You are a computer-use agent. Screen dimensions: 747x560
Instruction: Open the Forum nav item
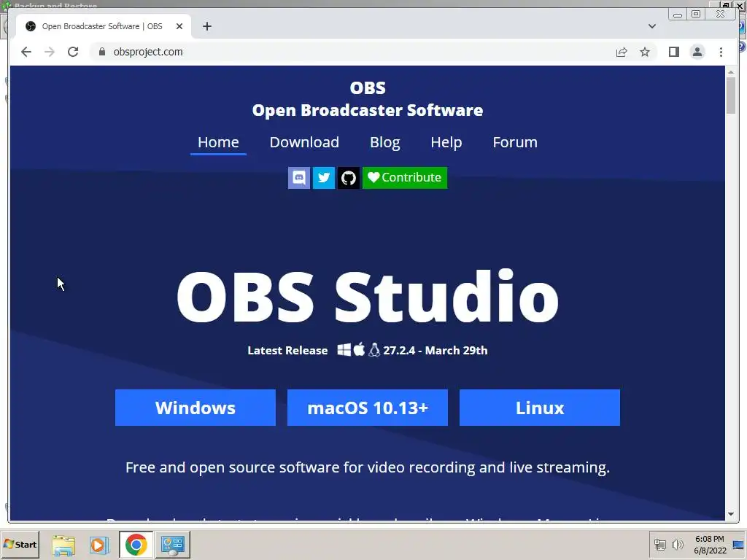tap(515, 142)
